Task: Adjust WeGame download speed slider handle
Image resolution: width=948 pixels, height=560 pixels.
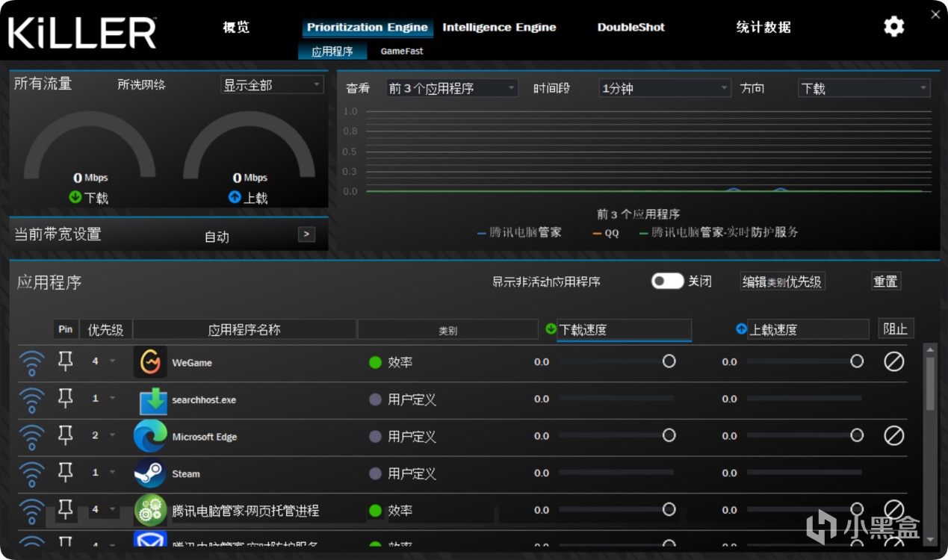Action: pyautogui.click(x=669, y=361)
